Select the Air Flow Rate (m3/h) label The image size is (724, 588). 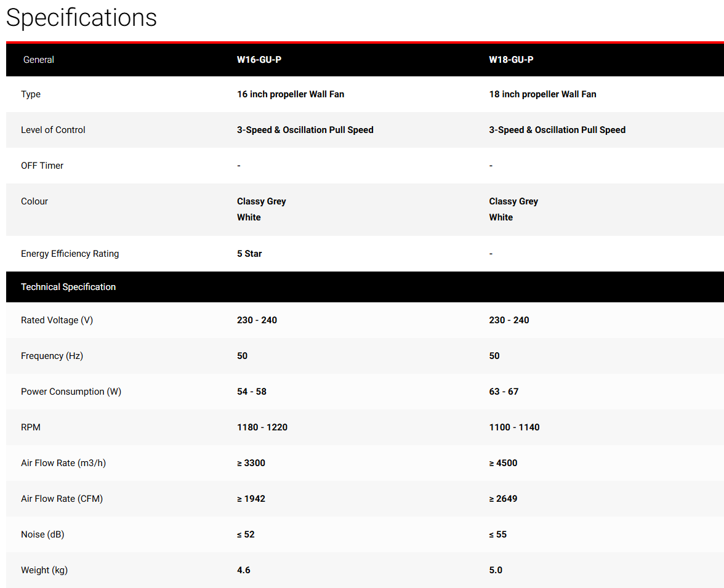[63, 463]
